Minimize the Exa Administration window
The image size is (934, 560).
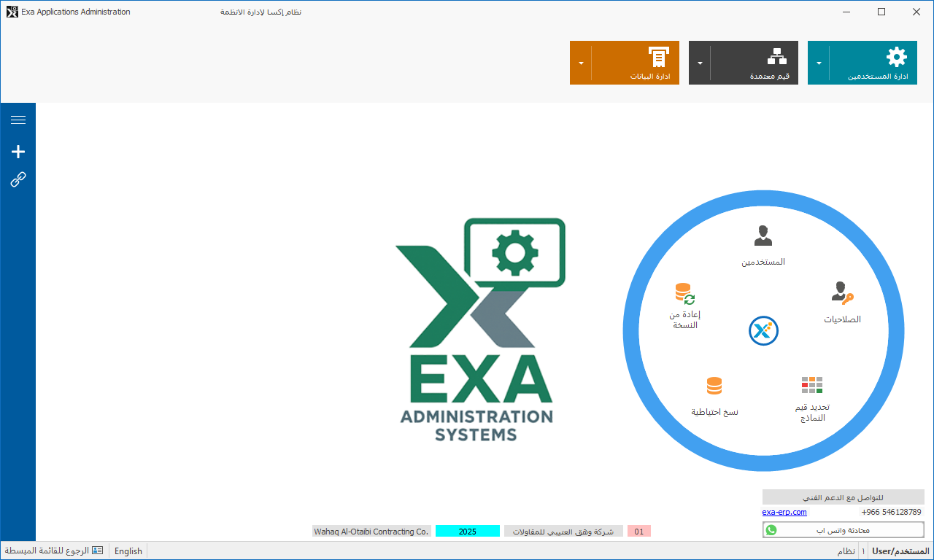(846, 12)
